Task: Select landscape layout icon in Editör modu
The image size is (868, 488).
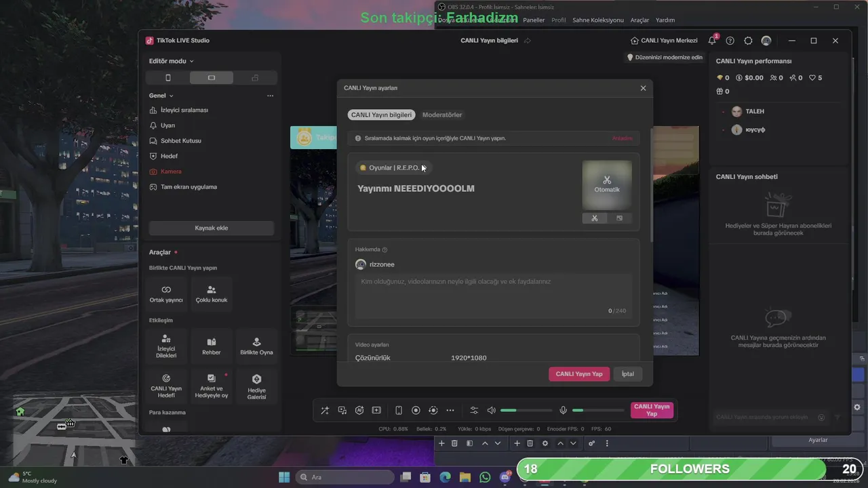Action: [x=212, y=78]
